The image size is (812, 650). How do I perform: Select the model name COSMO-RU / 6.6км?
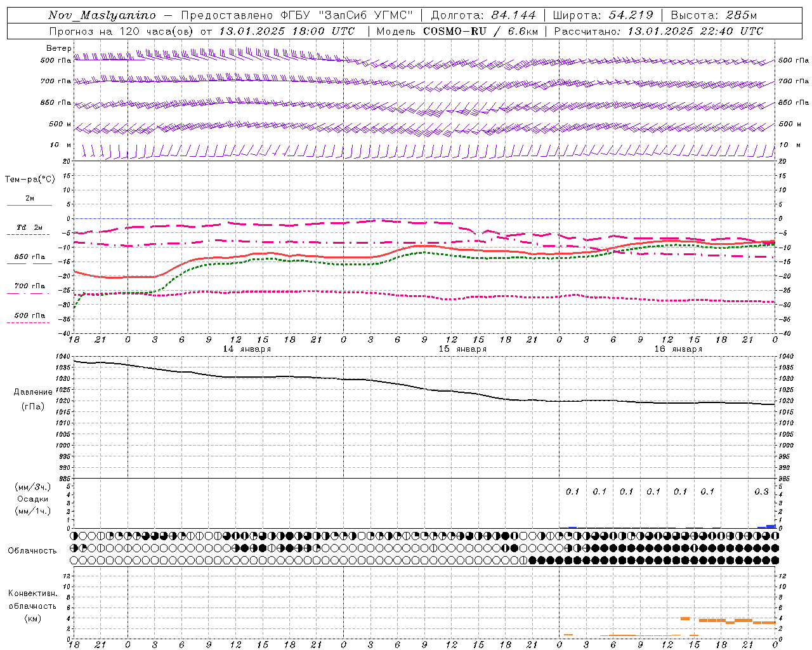(x=481, y=31)
